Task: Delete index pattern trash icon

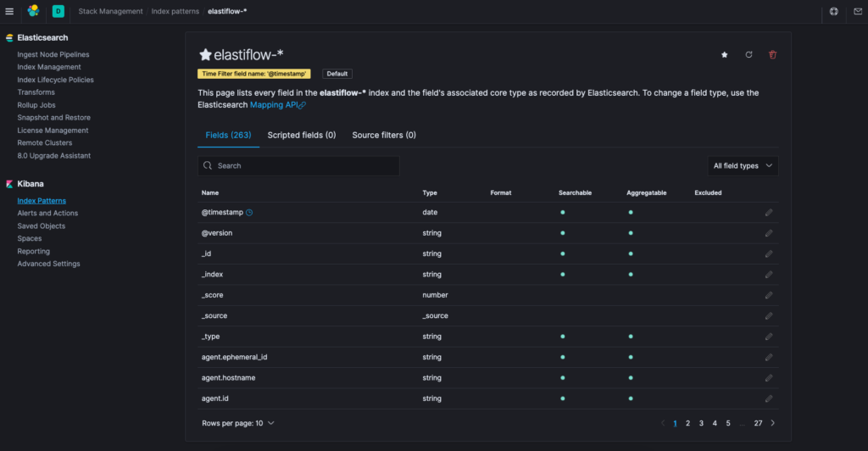Action: [773, 55]
